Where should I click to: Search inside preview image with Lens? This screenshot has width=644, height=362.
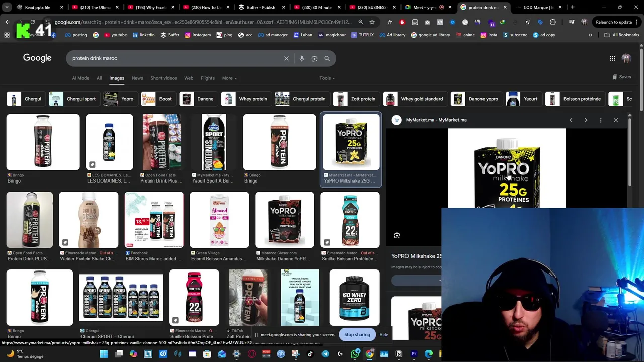397,235
